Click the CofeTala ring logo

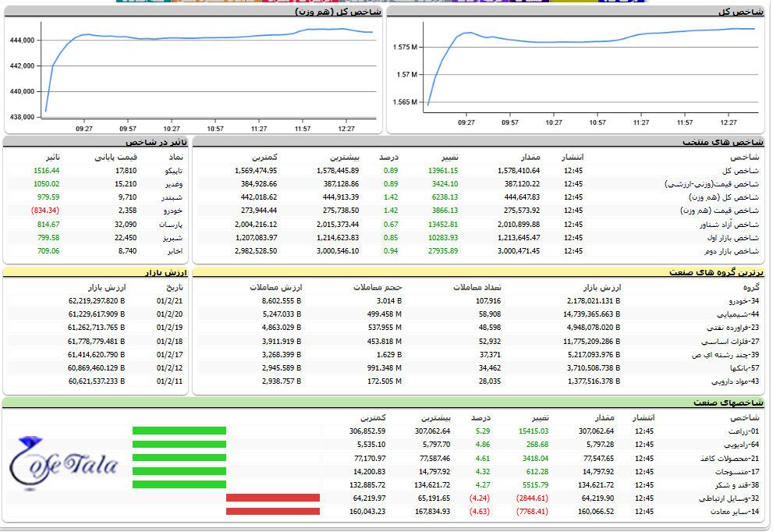(x=64, y=463)
